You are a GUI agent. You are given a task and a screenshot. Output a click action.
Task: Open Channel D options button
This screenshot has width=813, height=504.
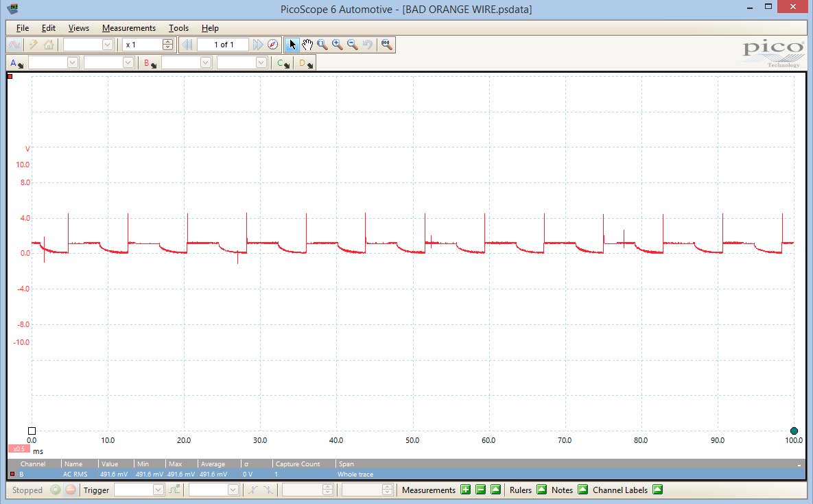click(306, 63)
